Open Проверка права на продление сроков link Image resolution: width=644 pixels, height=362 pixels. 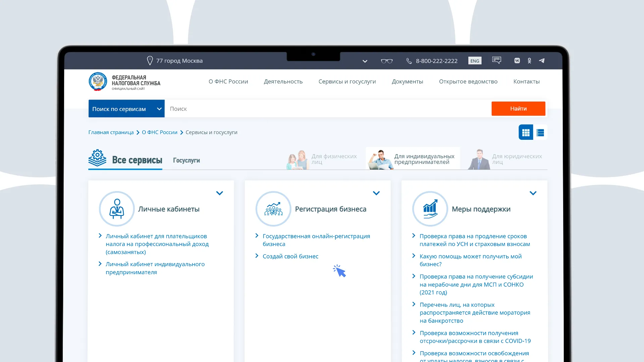coord(475,240)
